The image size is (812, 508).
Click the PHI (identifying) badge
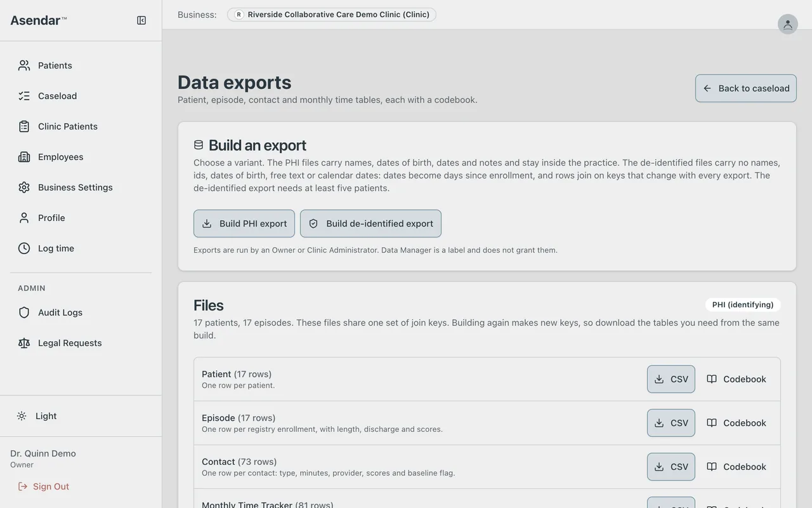(x=743, y=305)
